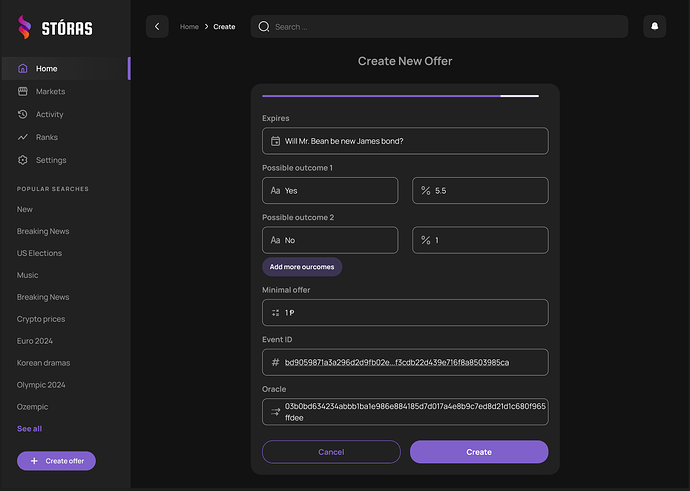Click the back arrow button
The height and width of the screenshot is (491, 690).
pos(157,27)
